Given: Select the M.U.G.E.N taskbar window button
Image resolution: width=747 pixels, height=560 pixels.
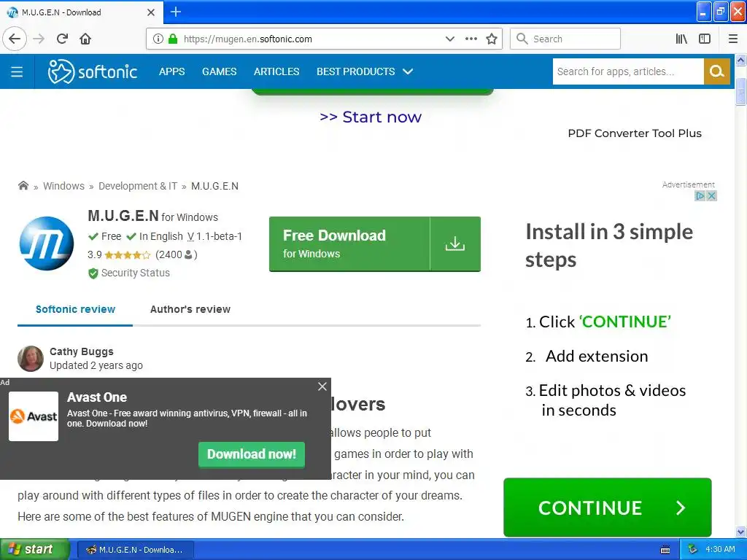Looking at the screenshot, I should pyautogui.click(x=135, y=550).
